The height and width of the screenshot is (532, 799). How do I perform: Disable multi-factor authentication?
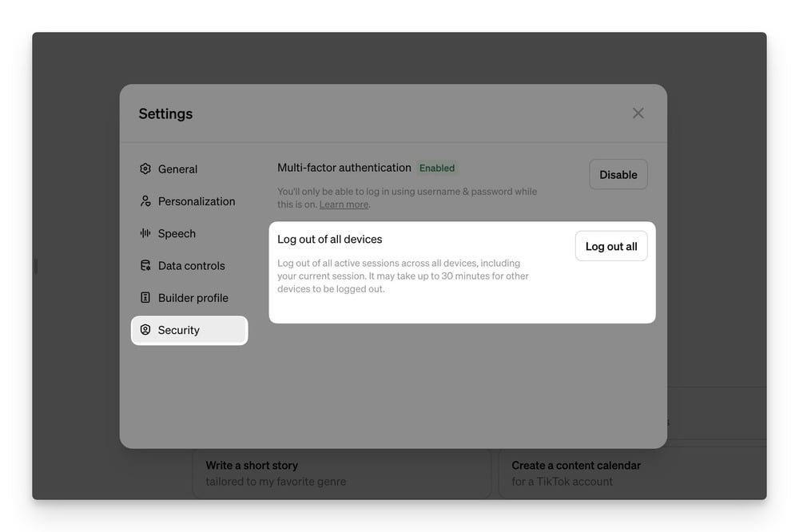(x=618, y=174)
